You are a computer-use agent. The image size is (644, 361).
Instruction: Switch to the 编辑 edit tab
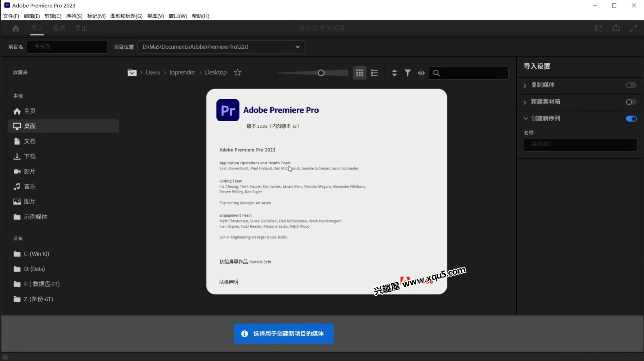click(59, 28)
